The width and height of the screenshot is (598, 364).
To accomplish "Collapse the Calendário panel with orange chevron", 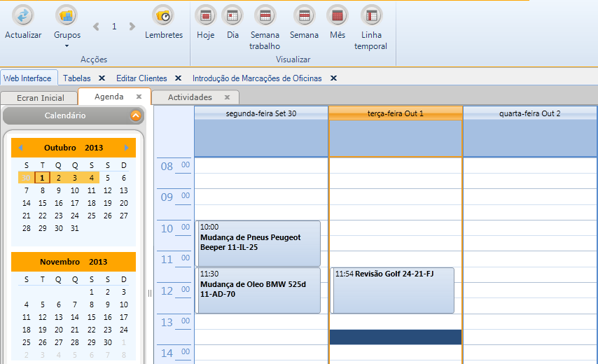I will (135, 115).
